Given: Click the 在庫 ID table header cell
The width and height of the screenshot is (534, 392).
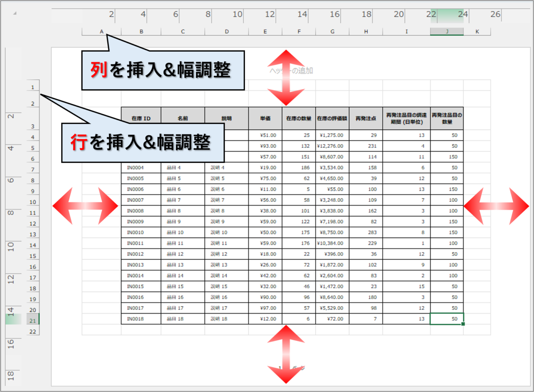Looking at the screenshot, I should [141, 118].
